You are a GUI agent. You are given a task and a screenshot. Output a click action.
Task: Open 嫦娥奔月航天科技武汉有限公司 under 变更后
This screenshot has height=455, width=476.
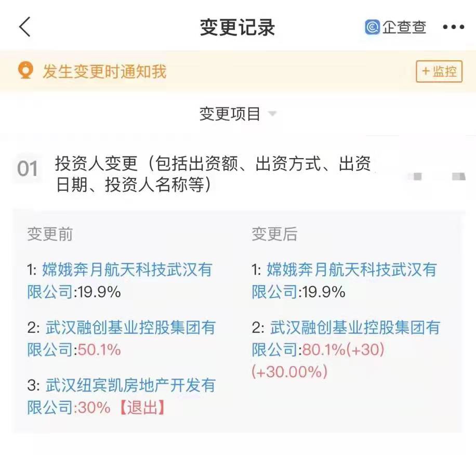(x=344, y=281)
